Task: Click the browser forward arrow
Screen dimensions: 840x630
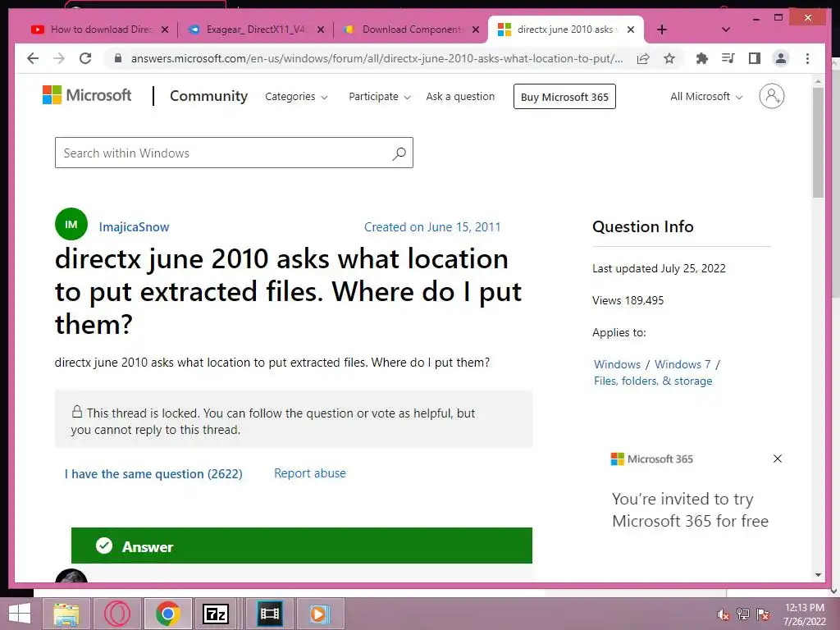Action: coord(59,58)
